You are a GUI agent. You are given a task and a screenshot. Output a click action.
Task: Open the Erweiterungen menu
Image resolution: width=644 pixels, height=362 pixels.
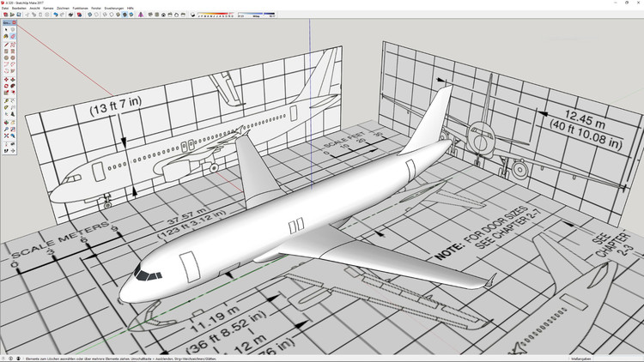(113, 9)
